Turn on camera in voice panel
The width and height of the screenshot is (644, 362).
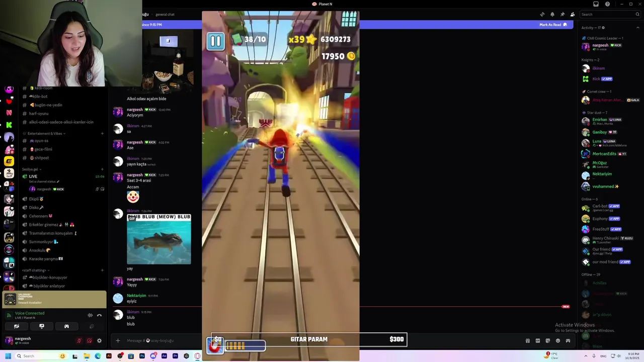(17, 326)
